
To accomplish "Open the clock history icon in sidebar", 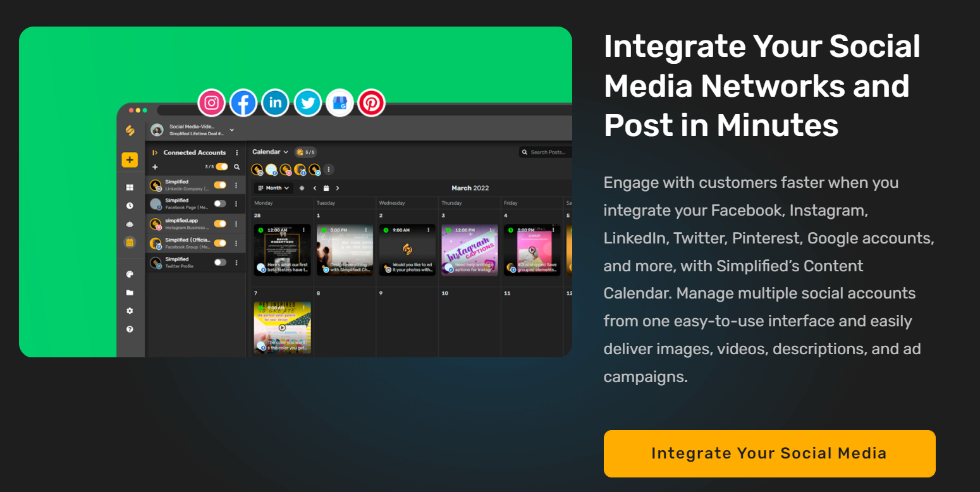I will (130, 206).
